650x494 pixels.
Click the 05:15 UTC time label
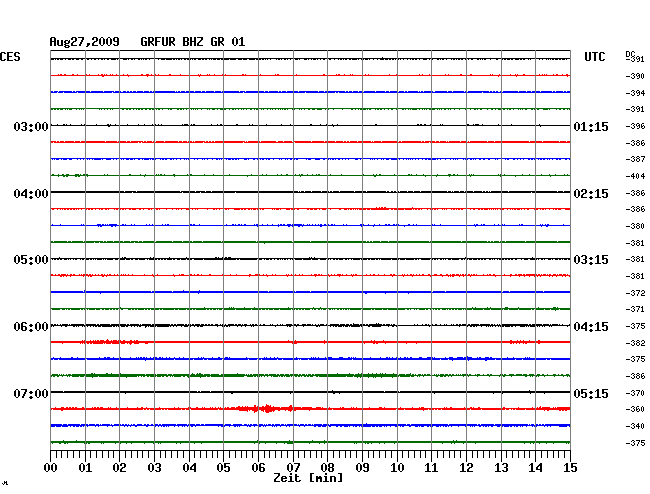click(x=591, y=393)
